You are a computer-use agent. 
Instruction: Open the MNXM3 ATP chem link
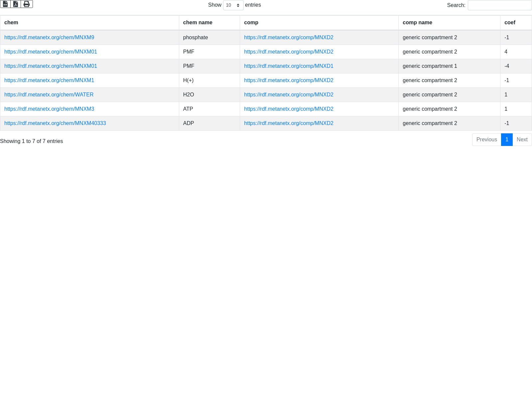tap(49, 109)
